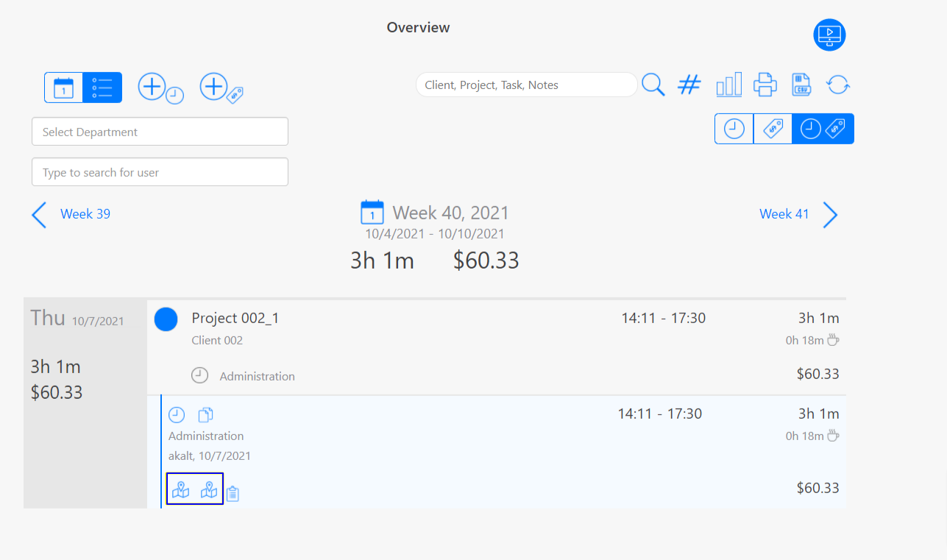Go to previous Week 39

[71, 214]
